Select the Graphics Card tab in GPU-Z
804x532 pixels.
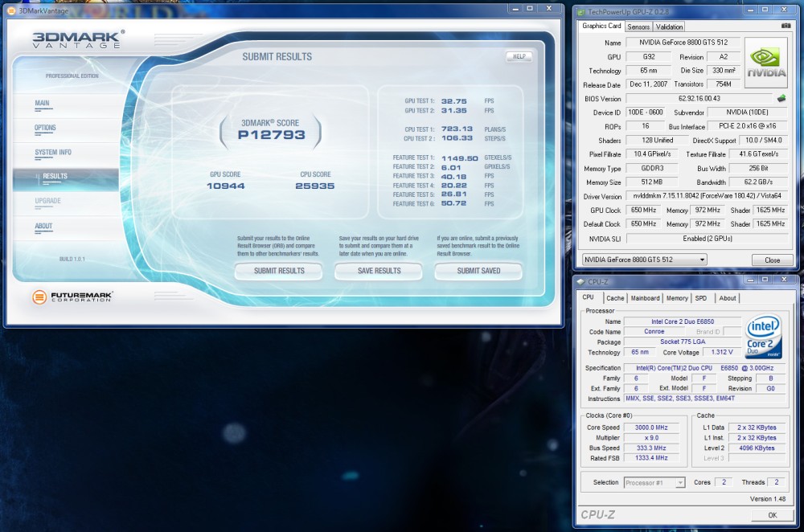click(x=601, y=26)
